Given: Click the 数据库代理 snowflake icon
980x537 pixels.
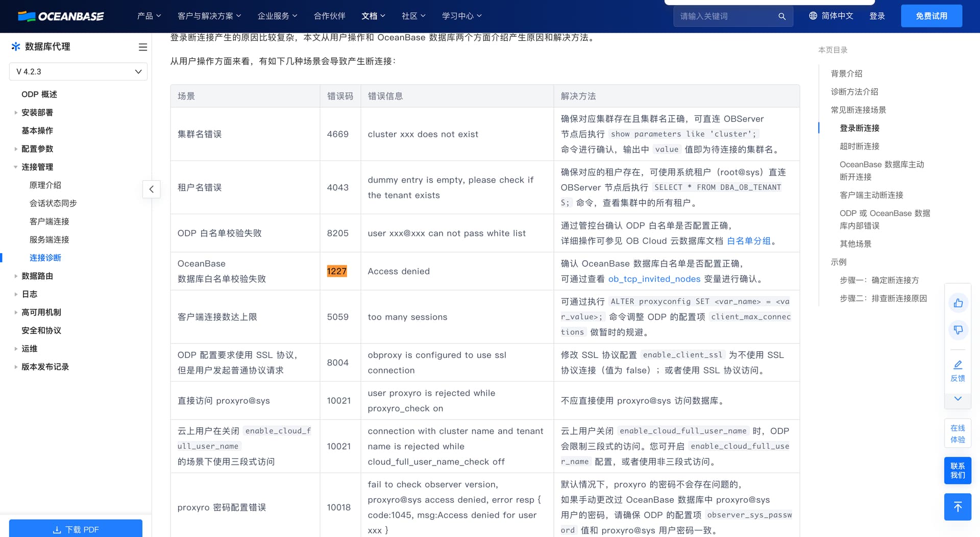Looking at the screenshot, I should (x=16, y=46).
